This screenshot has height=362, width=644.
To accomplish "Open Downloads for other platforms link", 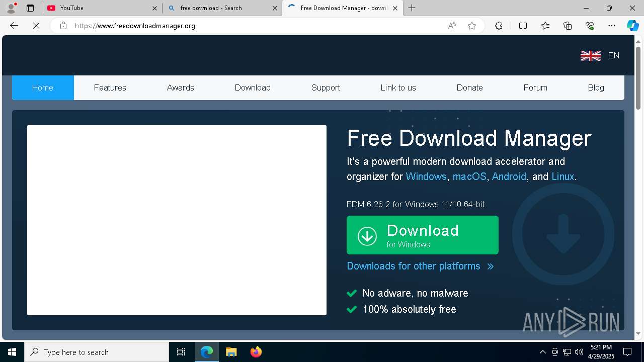I will (420, 266).
